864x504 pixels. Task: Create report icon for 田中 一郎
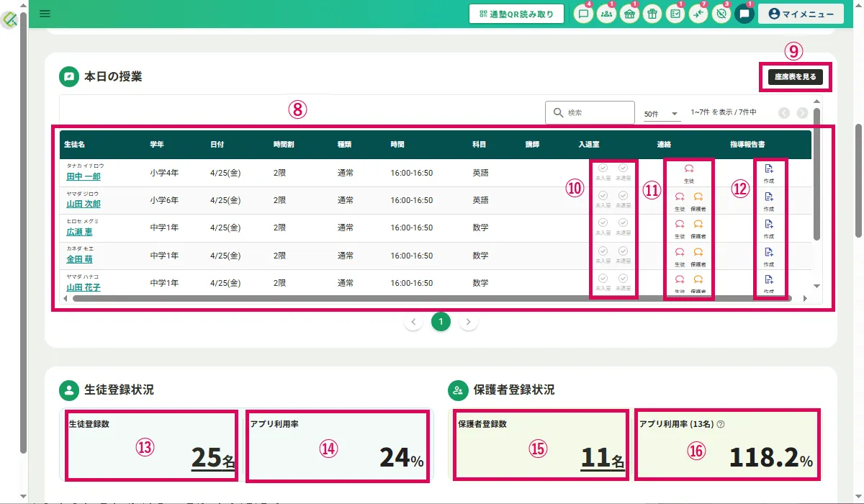[769, 168]
